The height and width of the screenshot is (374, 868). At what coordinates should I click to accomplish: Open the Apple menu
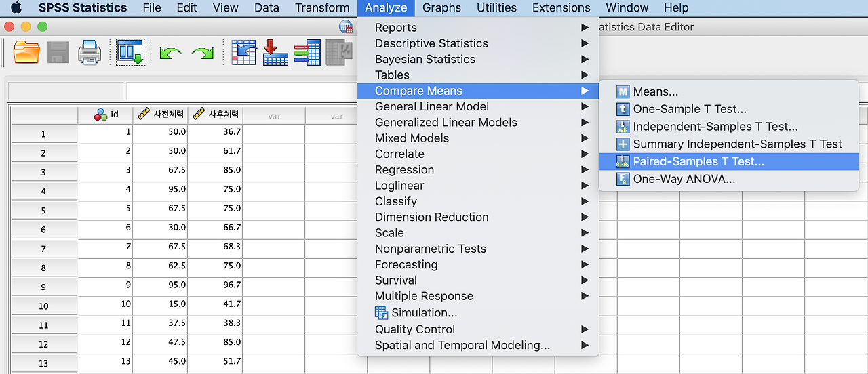[16, 8]
